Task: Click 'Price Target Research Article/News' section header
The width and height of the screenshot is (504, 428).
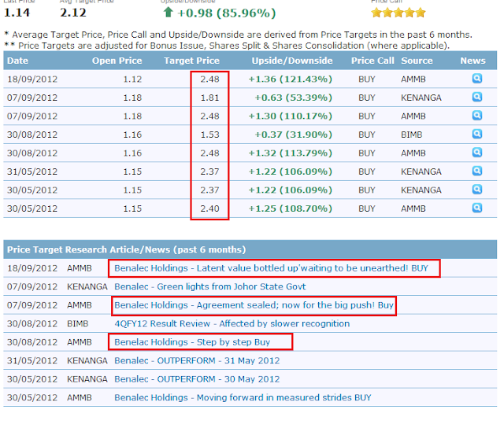Action: (x=126, y=249)
